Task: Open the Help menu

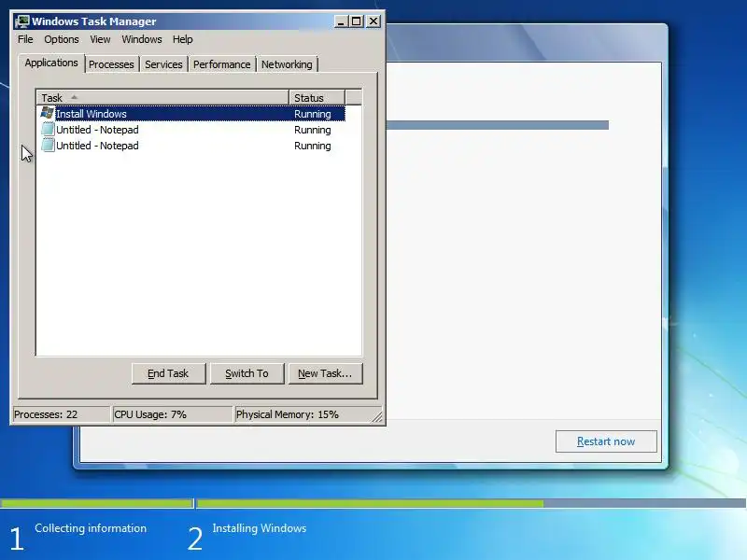Action: 182,39
